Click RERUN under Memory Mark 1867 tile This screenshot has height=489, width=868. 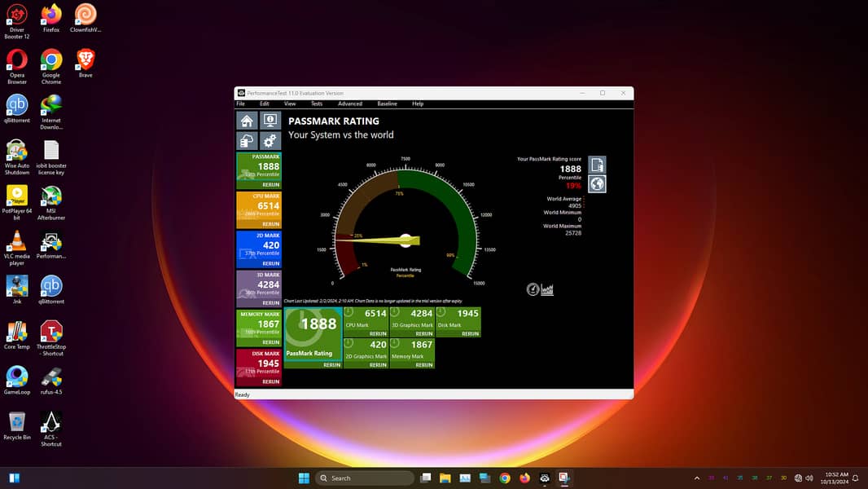click(x=423, y=365)
